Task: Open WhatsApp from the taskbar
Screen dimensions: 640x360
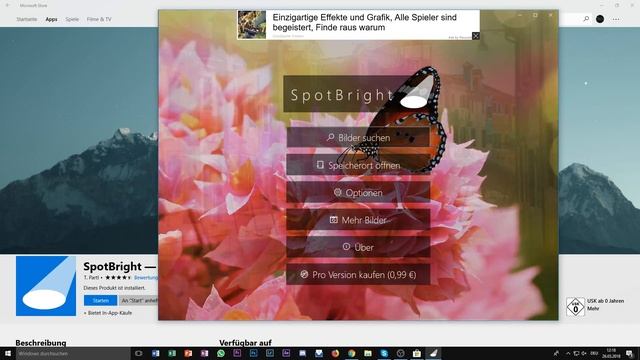Action: click(221, 353)
